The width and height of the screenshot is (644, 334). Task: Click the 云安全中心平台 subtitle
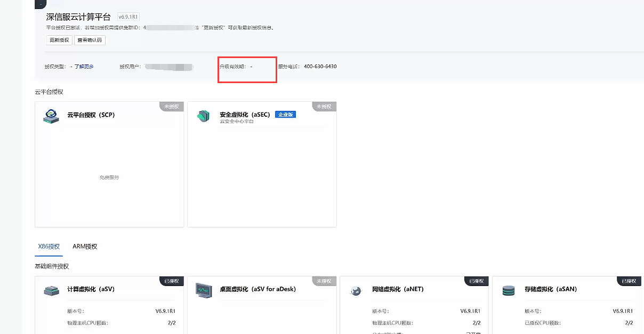237,121
